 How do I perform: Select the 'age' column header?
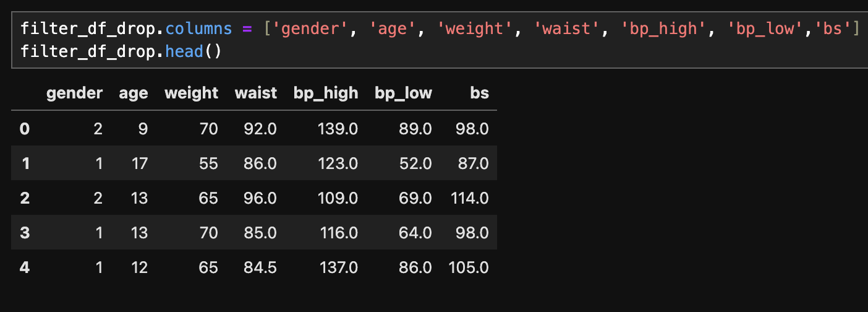pyautogui.click(x=134, y=93)
